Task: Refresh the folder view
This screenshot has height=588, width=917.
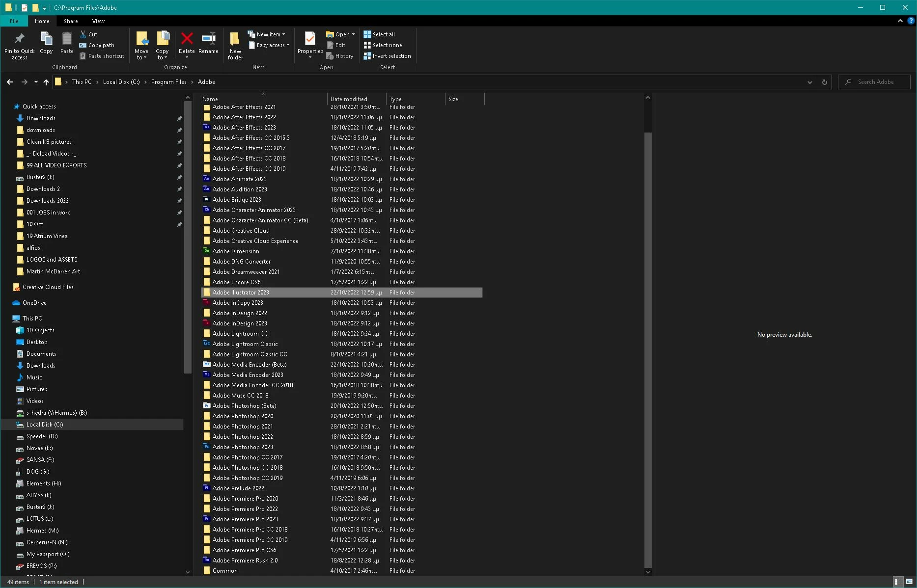Action: 824,82
